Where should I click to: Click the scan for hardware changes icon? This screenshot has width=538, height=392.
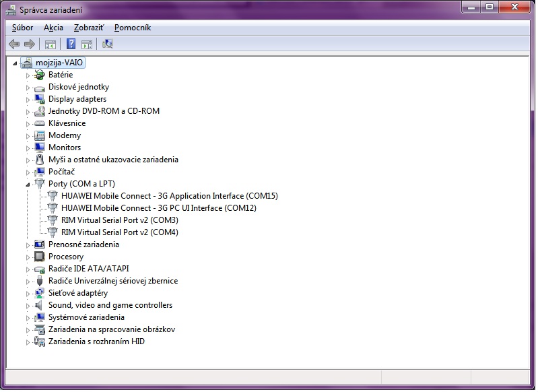pos(108,44)
